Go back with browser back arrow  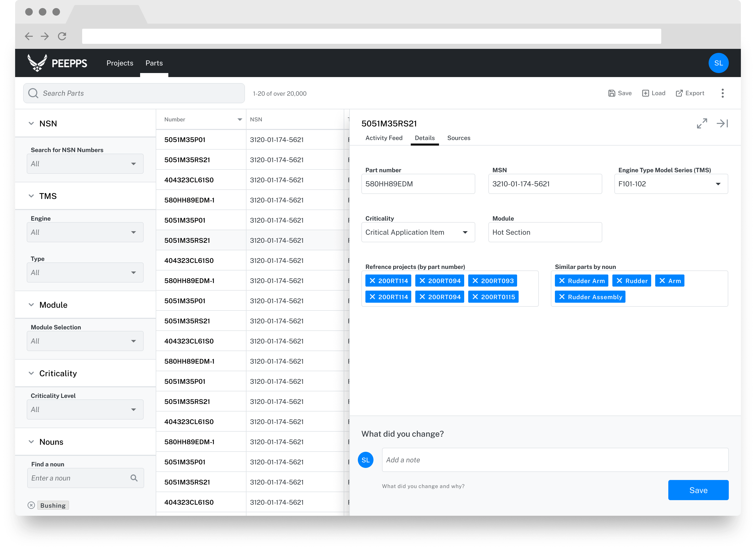coord(29,36)
